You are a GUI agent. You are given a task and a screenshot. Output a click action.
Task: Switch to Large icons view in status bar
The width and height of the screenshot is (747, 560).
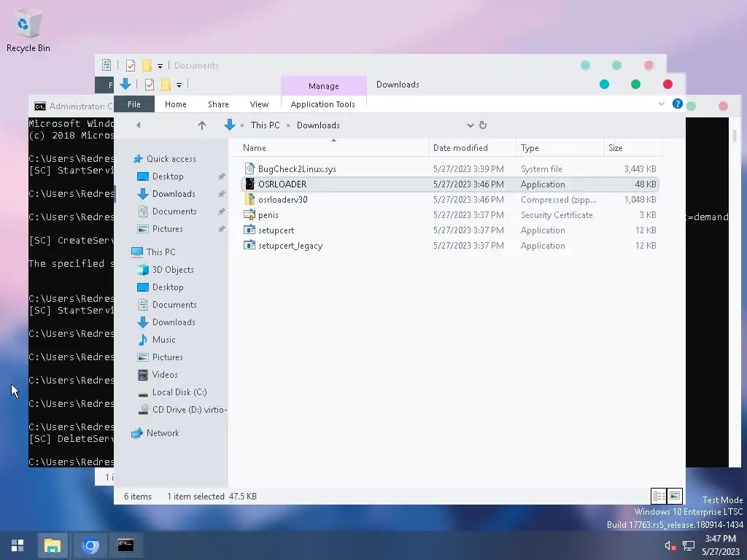(x=675, y=496)
